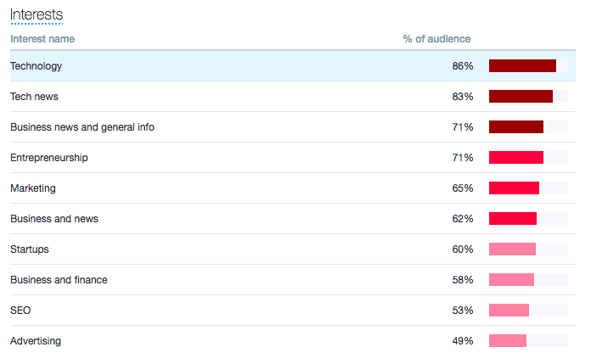Select the Business and finance row

293,280
